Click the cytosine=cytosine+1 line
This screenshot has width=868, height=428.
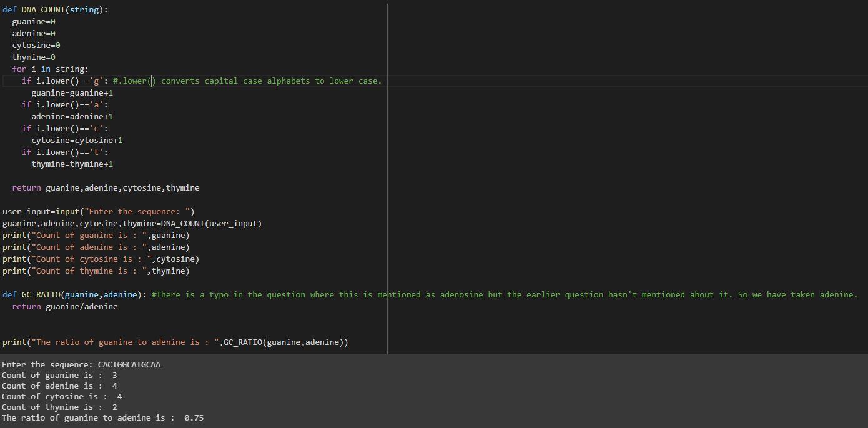point(77,141)
